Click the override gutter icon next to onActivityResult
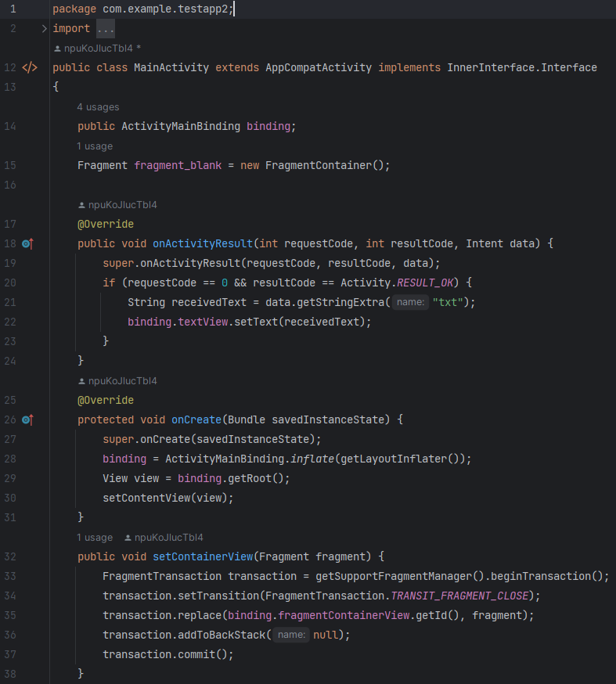This screenshot has width=616, height=684. point(27,244)
